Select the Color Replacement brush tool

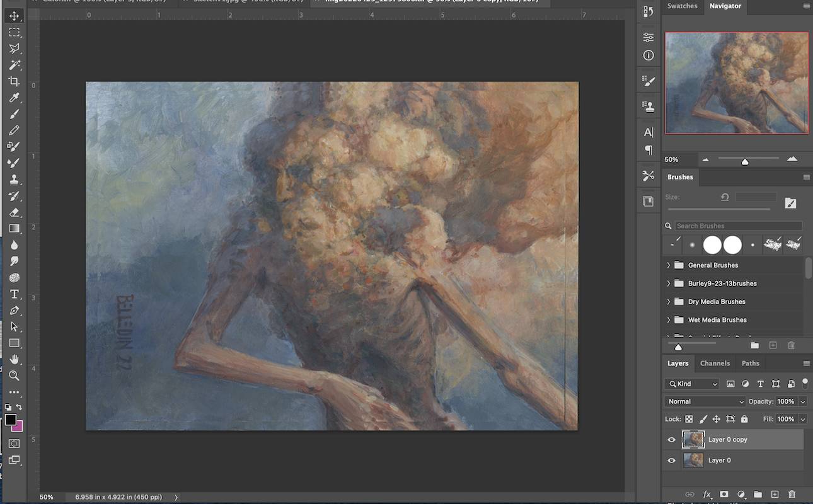[x=14, y=147]
